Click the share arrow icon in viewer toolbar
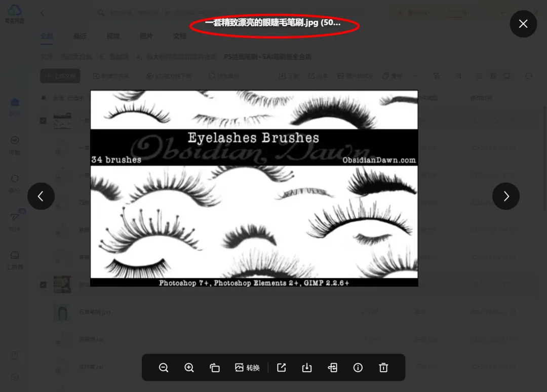The height and width of the screenshot is (392, 547). point(281,368)
